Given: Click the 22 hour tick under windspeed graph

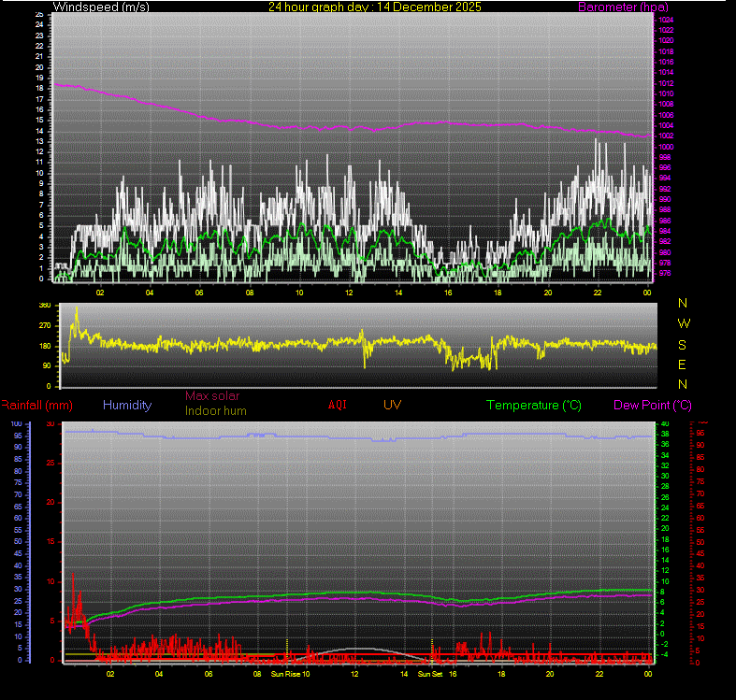Looking at the screenshot, I should [x=597, y=293].
